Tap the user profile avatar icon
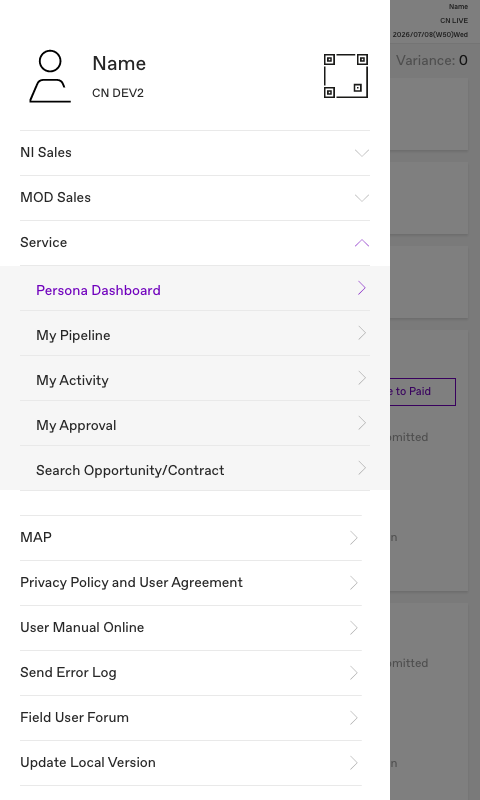 click(x=50, y=76)
